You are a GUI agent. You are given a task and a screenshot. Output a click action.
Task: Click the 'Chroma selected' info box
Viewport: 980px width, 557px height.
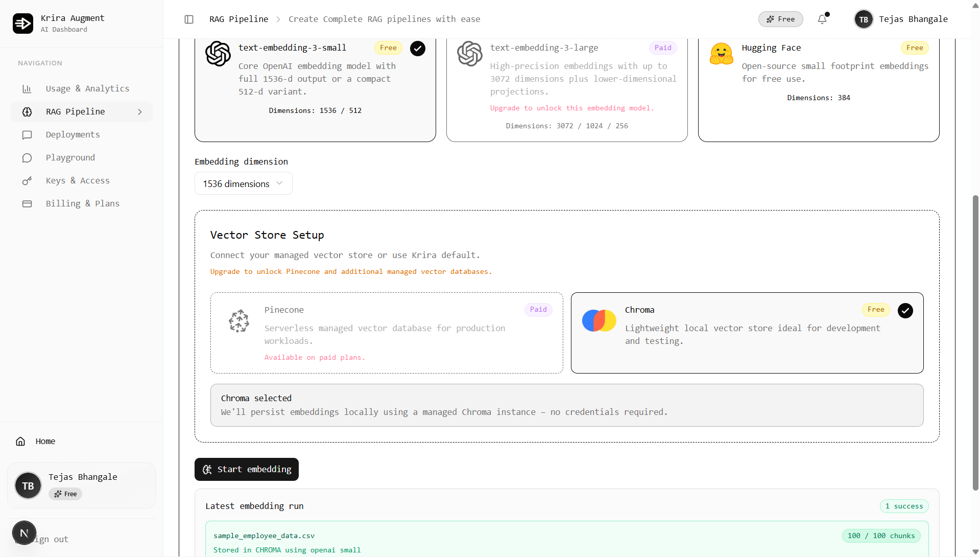click(567, 405)
